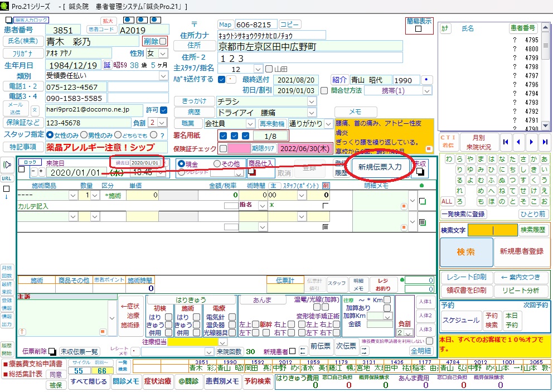Toggle the ハガキ送付する checkbox
The width and height of the screenshot is (553, 392).
pyautogui.click(x=221, y=79)
